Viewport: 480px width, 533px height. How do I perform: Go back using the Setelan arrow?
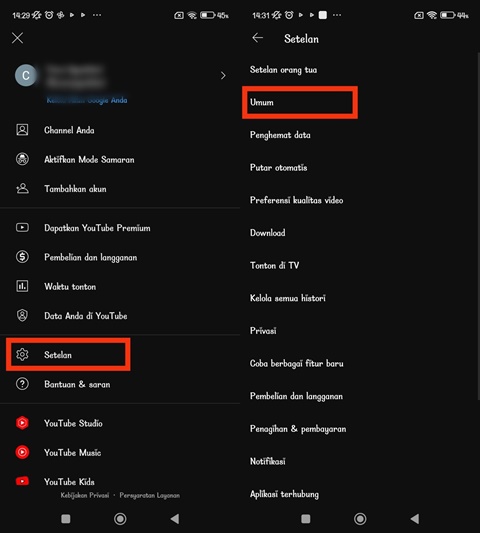tap(258, 38)
